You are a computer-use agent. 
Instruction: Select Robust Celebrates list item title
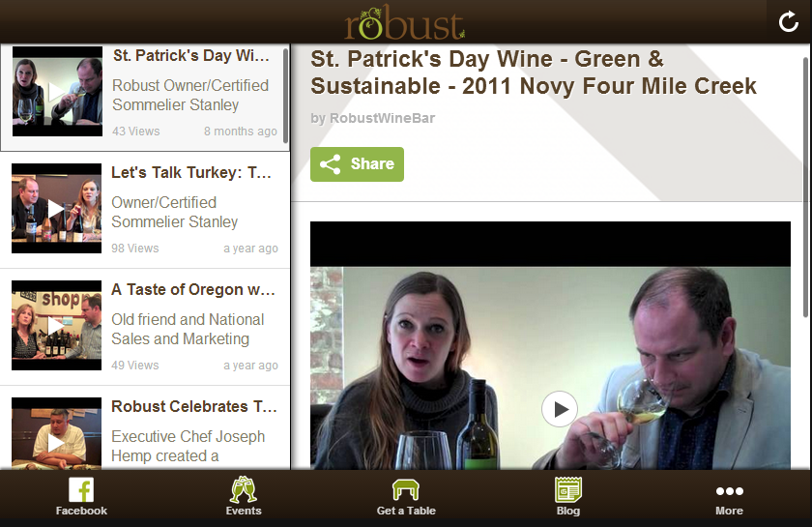[x=193, y=407]
